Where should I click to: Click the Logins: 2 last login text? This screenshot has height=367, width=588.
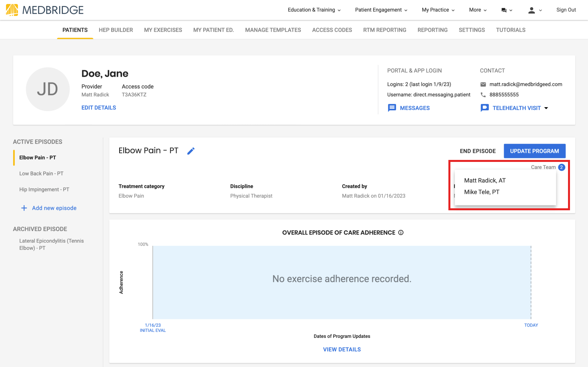419,84
